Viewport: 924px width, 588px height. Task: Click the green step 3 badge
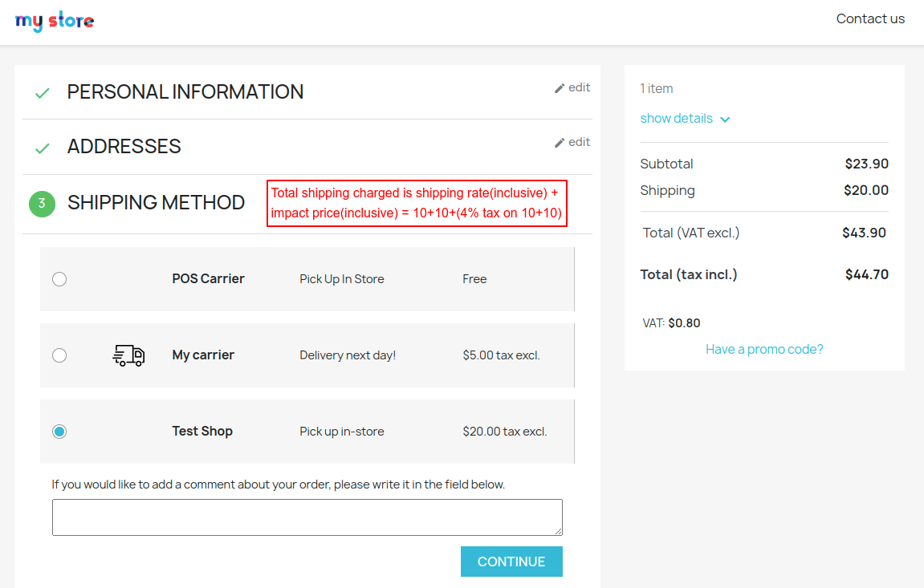pyautogui.click(x=42, y=204)
